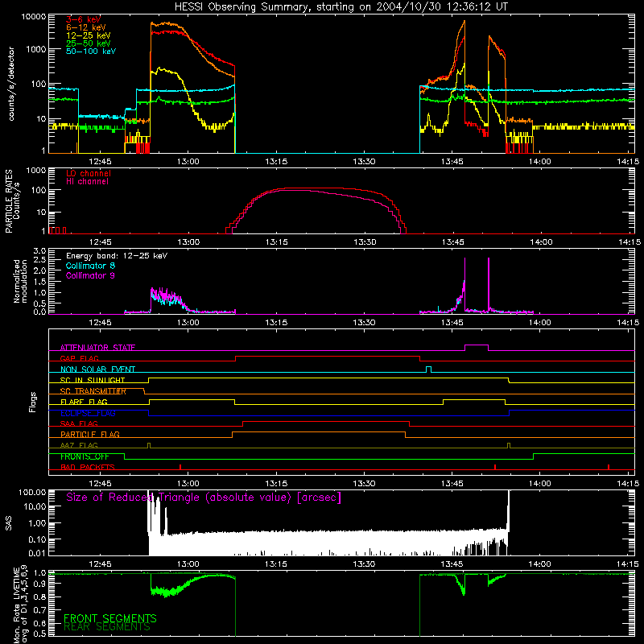Click the bad packets marker near 13:52
This screenshot has height=644, width=644.
(x=495, y=467)
